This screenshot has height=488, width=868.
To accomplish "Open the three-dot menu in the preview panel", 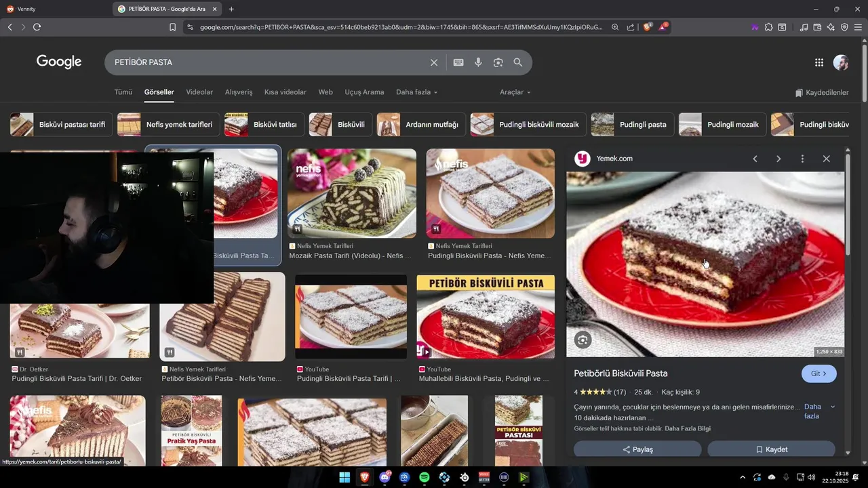I will pos(802,159).
